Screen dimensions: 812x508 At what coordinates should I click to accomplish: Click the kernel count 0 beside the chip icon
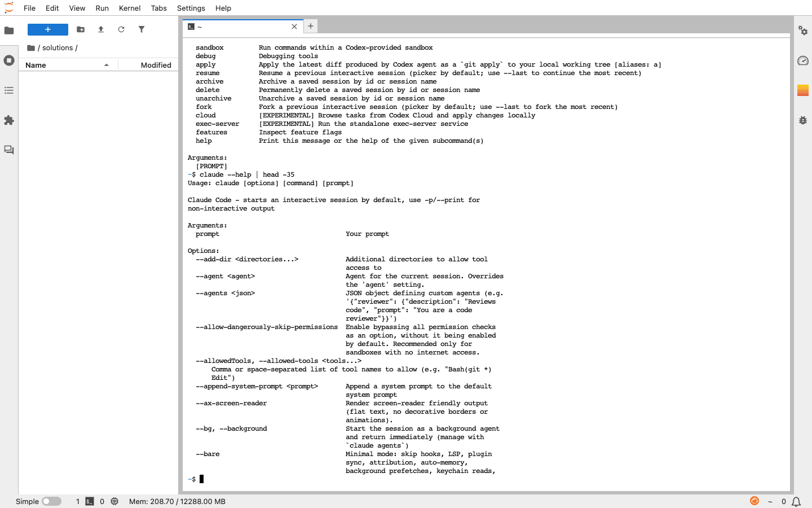(102, 501)
